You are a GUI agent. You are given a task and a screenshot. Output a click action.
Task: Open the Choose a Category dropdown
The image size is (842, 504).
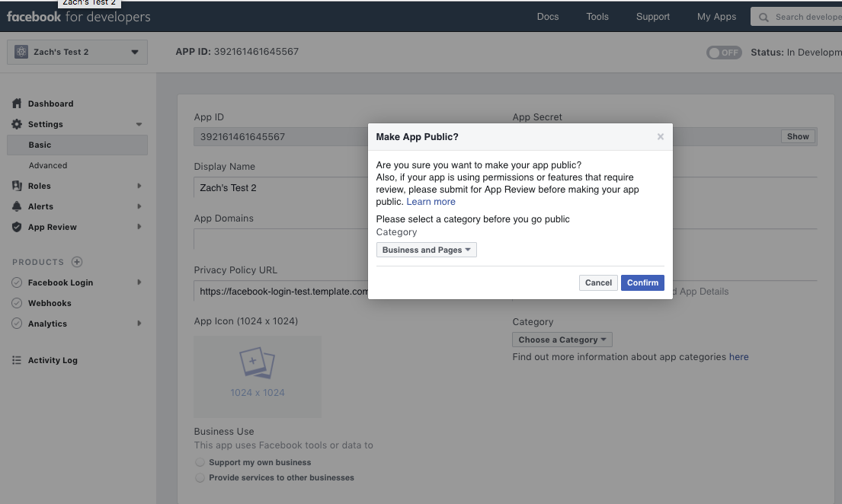point(562,340)
